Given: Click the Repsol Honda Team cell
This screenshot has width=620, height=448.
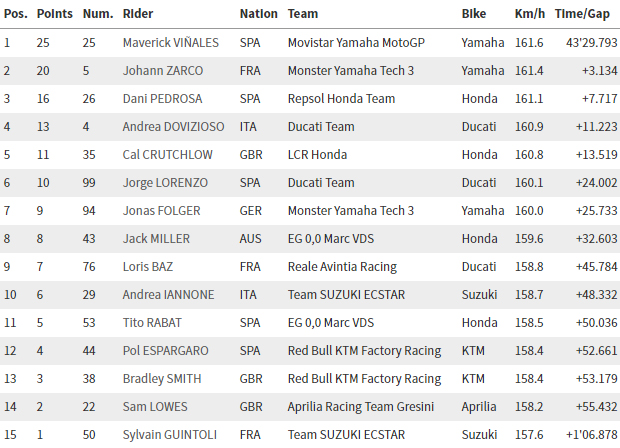Looking at the screenshot, I should 341,99.
